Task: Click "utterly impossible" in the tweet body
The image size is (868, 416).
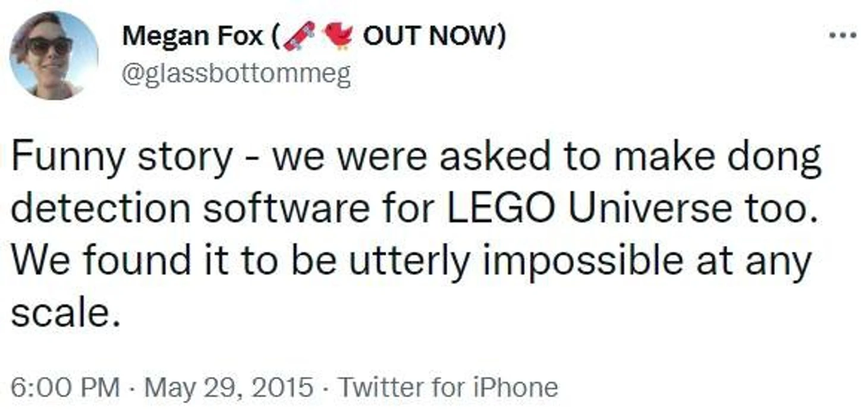Action: 515,259
